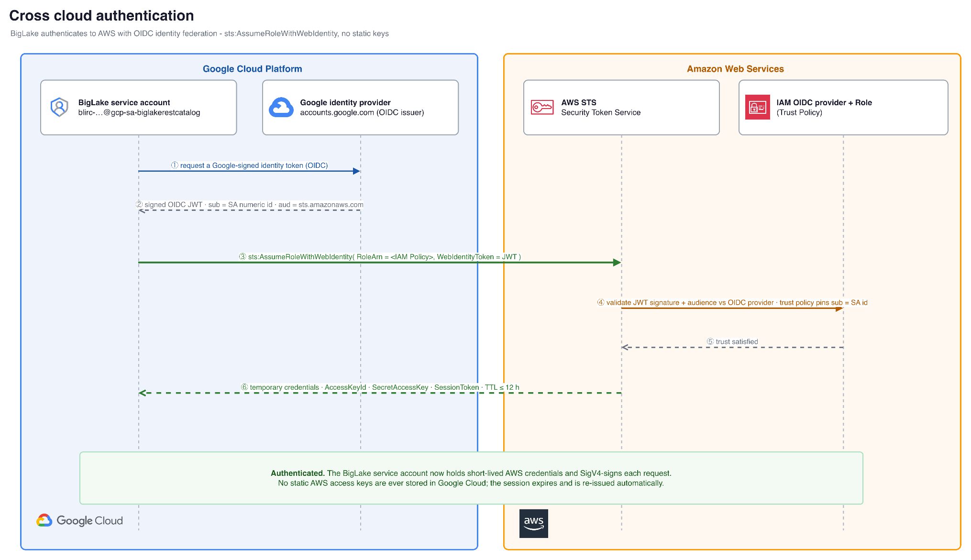
Task: Click the Google identity provider cloud icon
Action: [x=281, y=107]
